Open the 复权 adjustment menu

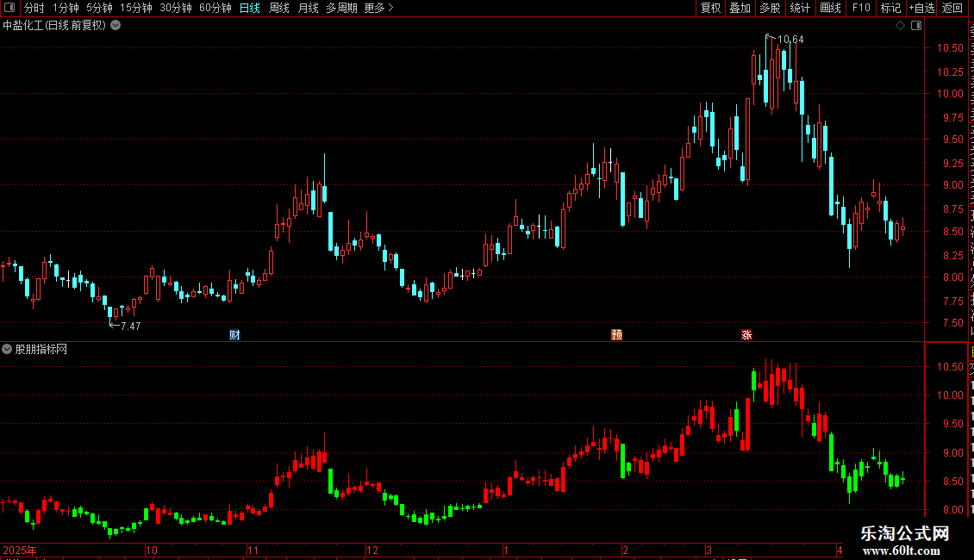pyautogui.click(x=710, y=8)
